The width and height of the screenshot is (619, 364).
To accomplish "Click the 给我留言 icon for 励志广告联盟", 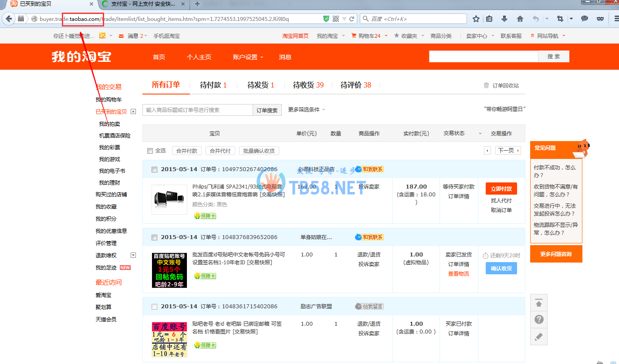I will click(x=369, y=307).
